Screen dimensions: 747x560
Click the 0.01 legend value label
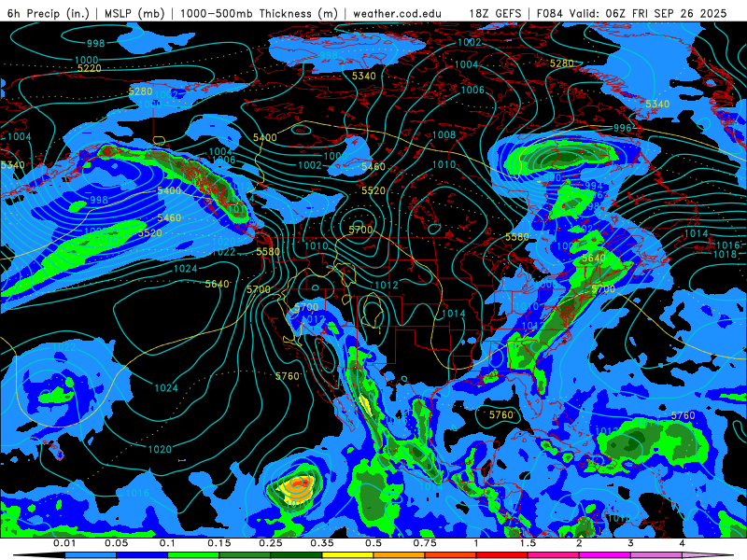click(x=64, y=543)
